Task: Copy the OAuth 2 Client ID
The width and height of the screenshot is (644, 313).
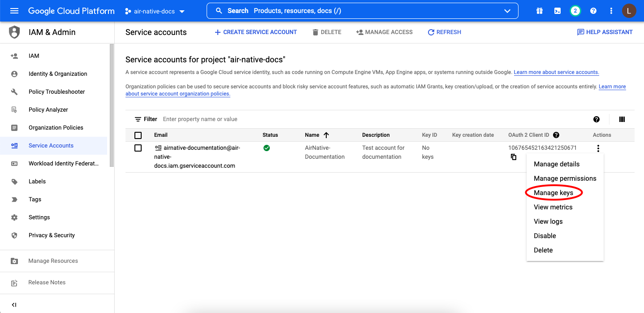Action: (x=514, y=157)
